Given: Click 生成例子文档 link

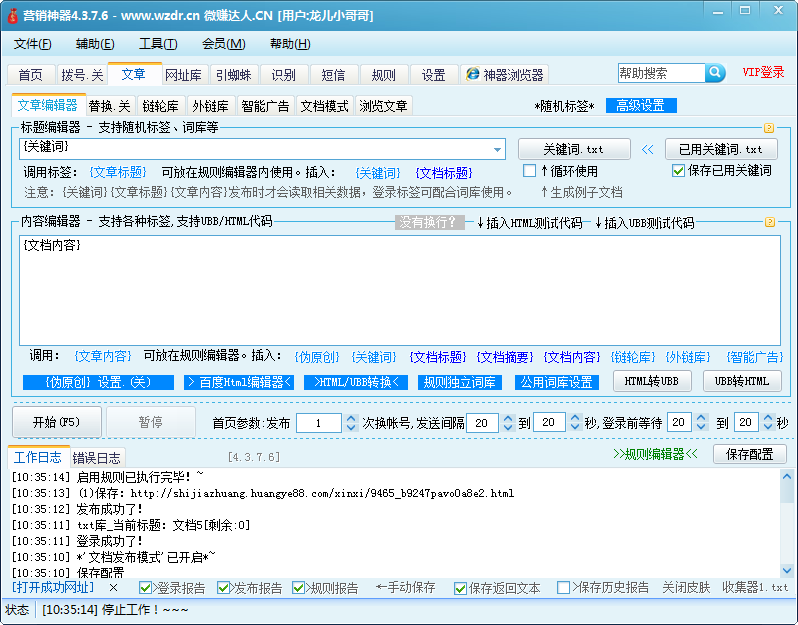Looking at the screenshot, I should 582,192.
